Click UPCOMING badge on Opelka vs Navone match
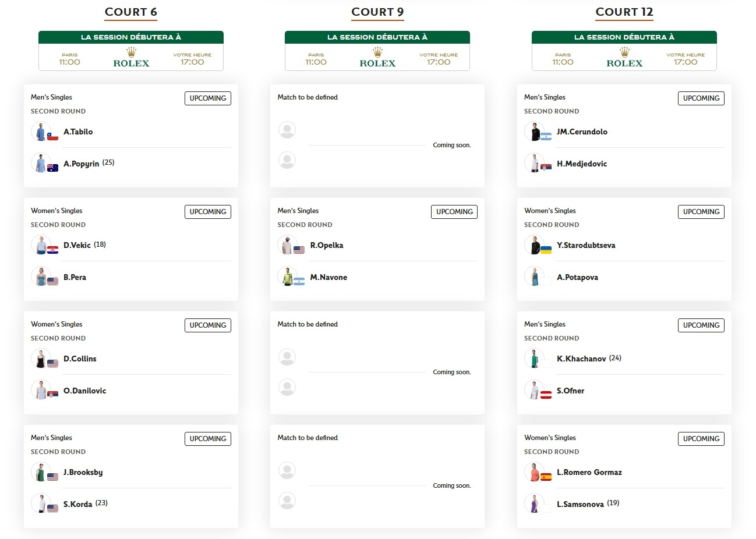 pos(454,212)
